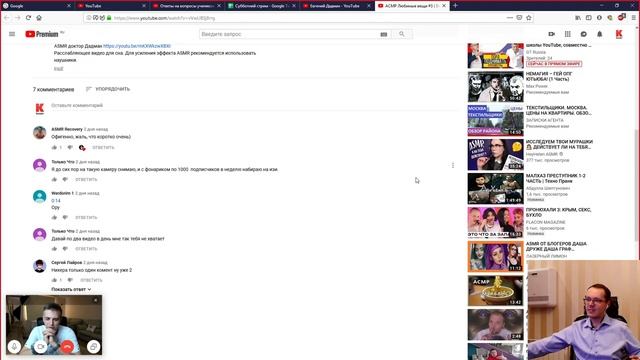Reply to the ASMR Recovery comment
640x360 pixels.
103,147
